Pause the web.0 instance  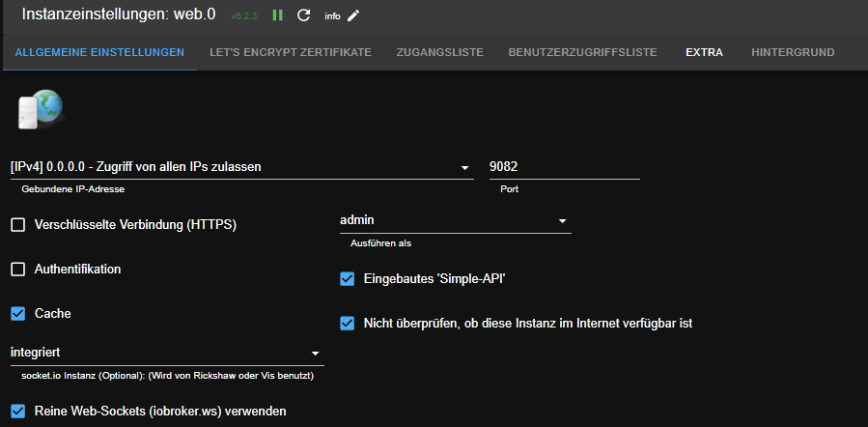[278, 15]
